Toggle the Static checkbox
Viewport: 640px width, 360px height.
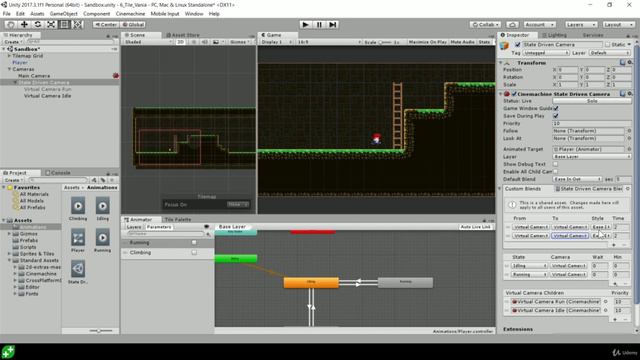pos(607,44)
